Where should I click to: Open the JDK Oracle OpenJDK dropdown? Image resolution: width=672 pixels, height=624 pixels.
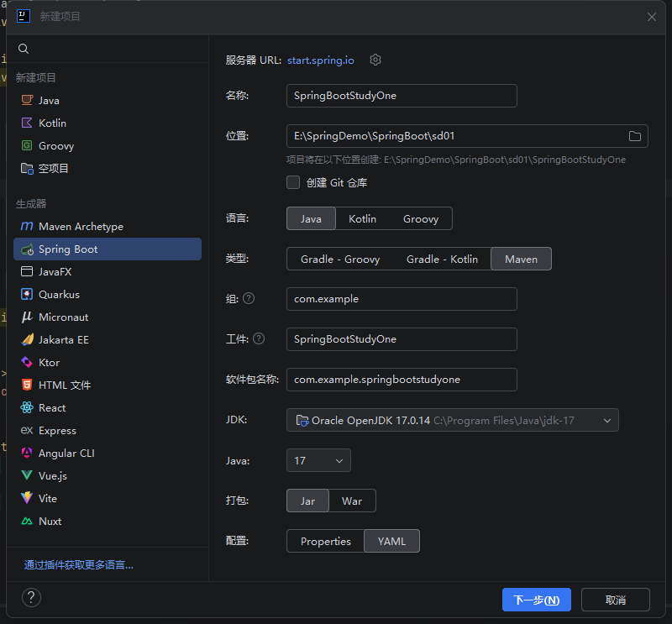pos(453,420)
